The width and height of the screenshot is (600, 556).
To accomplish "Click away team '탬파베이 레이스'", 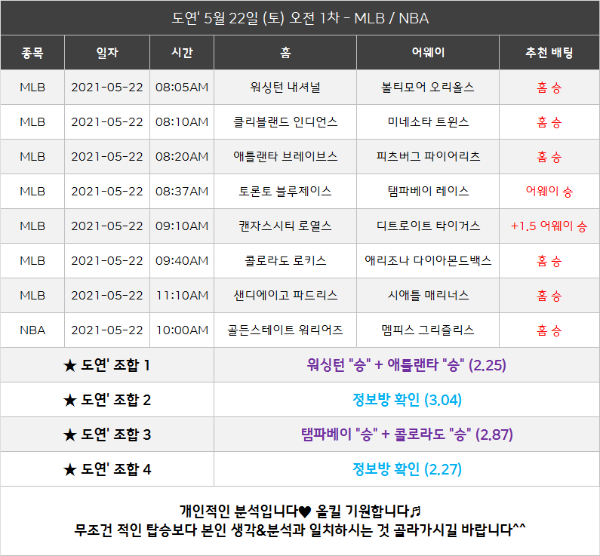I will (x=428, y=191).
